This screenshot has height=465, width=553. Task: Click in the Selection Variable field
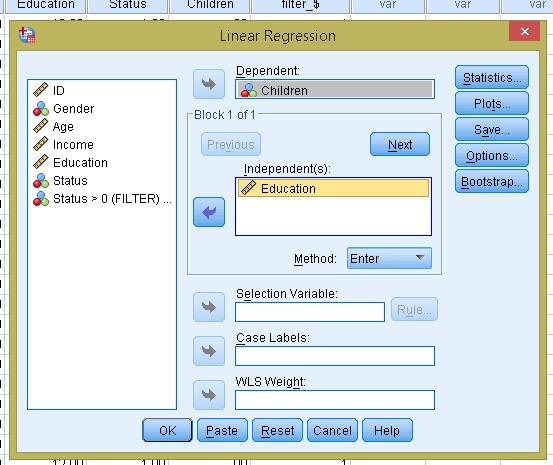pyautogui.click(x=310, y=312)
